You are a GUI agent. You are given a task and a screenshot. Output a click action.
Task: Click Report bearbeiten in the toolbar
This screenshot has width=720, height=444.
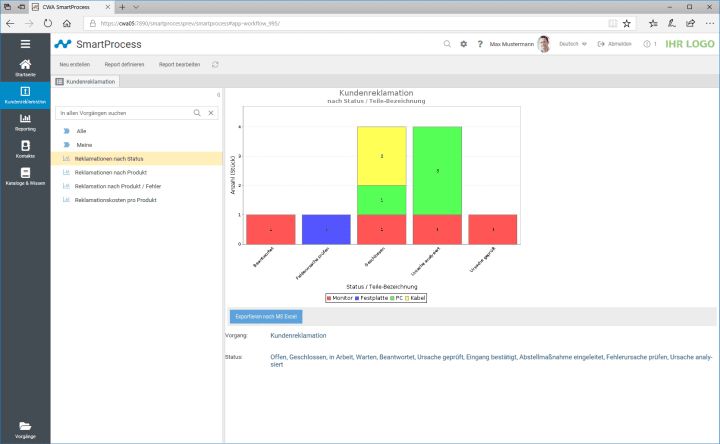pyautogui.click(x=180, y=65)
